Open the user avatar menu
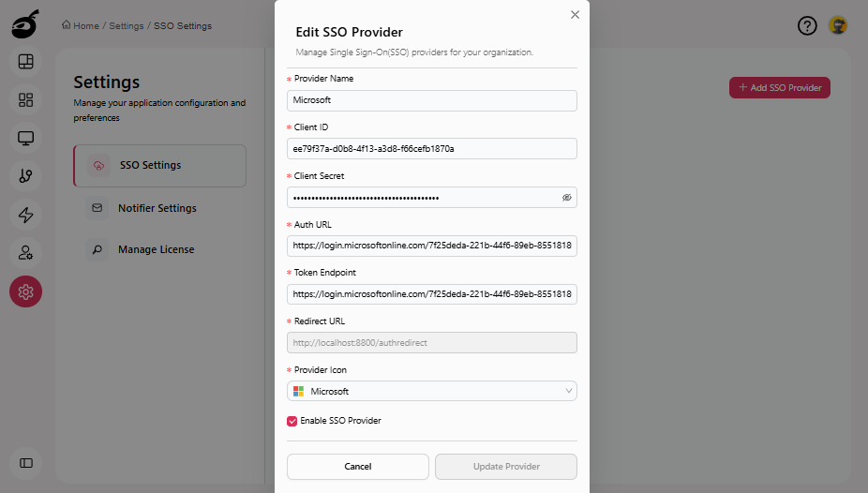The width and height of the screenshot is (868, 493). [x=838, y=25]
